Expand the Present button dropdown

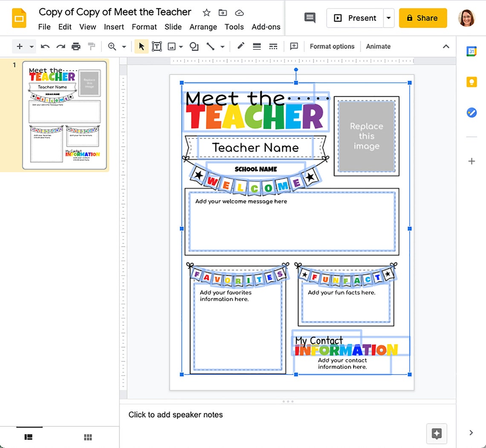(x=388, y=18)
